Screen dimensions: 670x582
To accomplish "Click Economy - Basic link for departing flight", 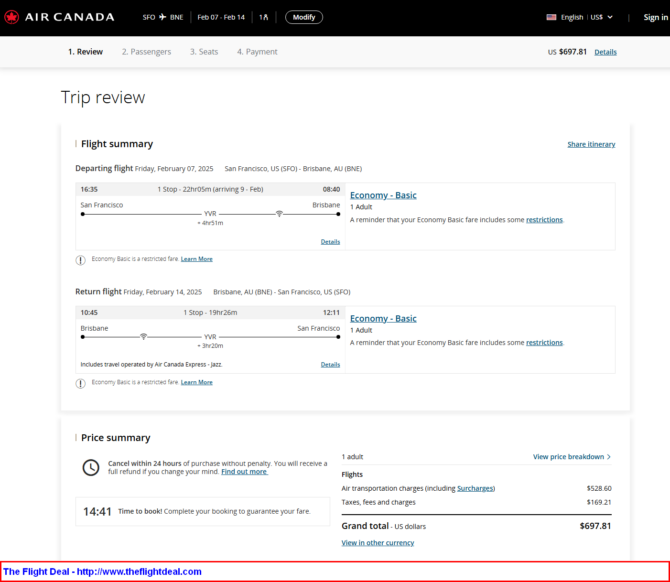I will (383, 195).
